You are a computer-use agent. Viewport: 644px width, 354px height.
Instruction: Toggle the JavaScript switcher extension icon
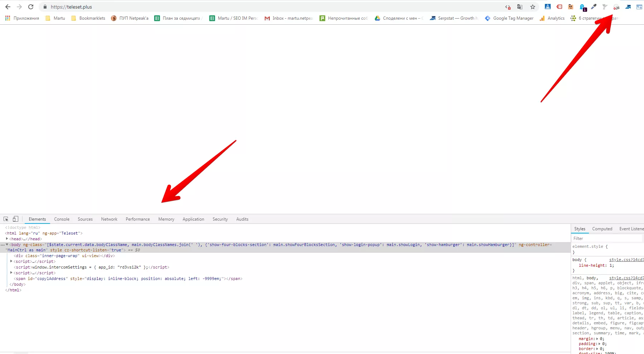coord(616,7)
